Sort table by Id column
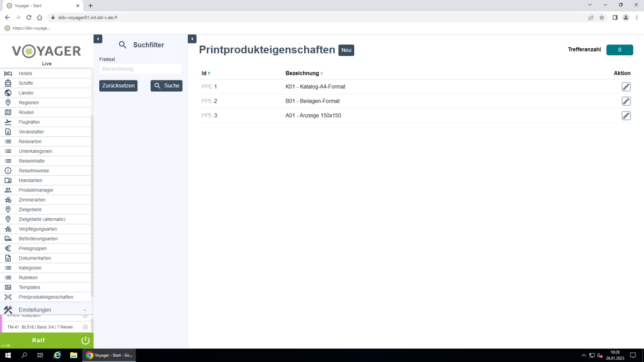 pos(206,73)
